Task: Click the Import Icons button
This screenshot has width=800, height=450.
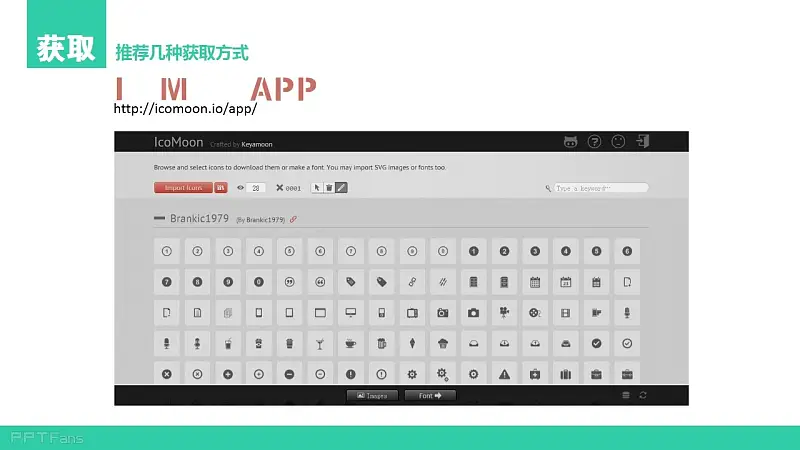Action: (x=183, y=188)
